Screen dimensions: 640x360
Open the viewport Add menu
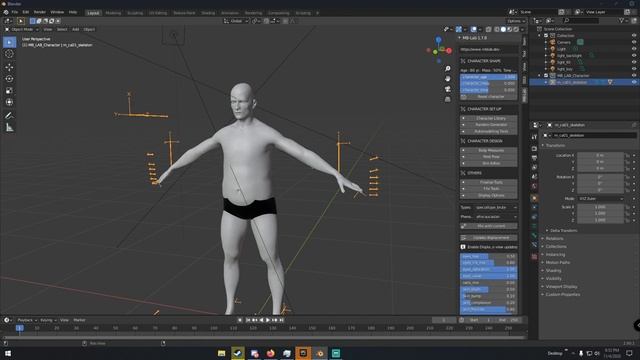click(76, 29)
